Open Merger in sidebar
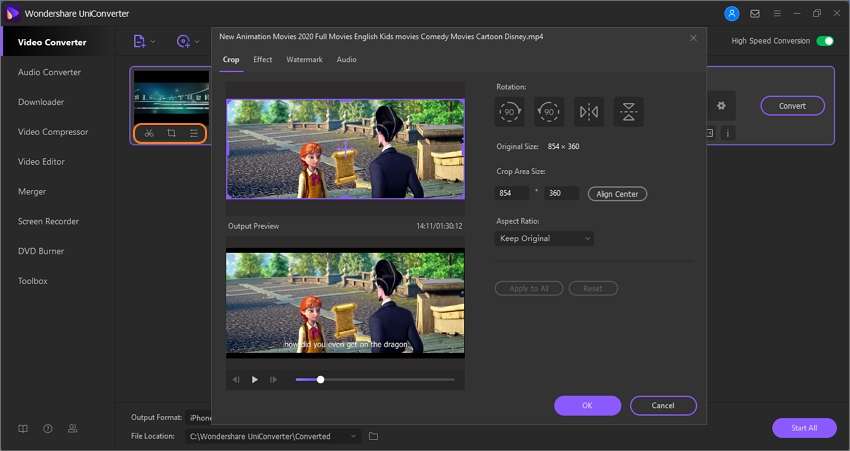This screenshot has width=850, height=451. (x=32, y=191)
